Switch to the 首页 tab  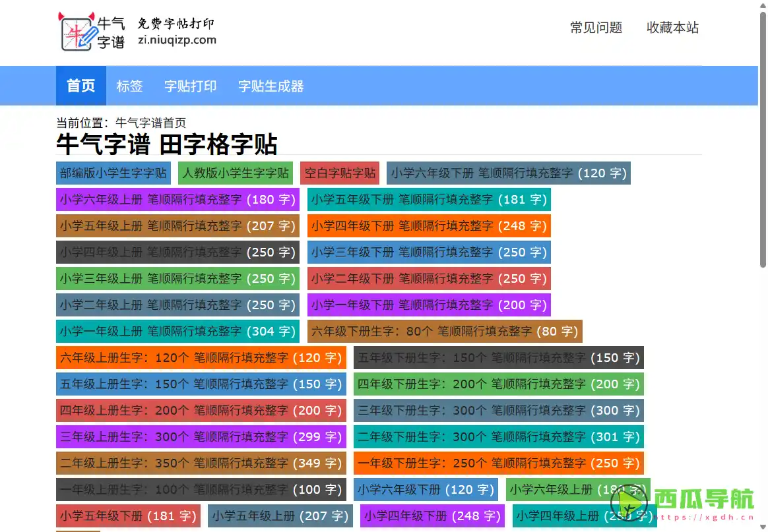[80, 86]
